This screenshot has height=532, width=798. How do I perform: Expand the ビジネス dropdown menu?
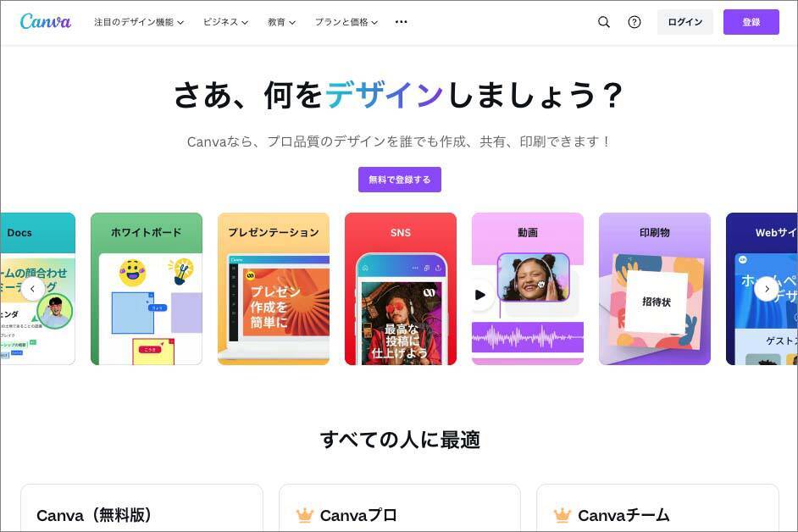pos(225,22)
